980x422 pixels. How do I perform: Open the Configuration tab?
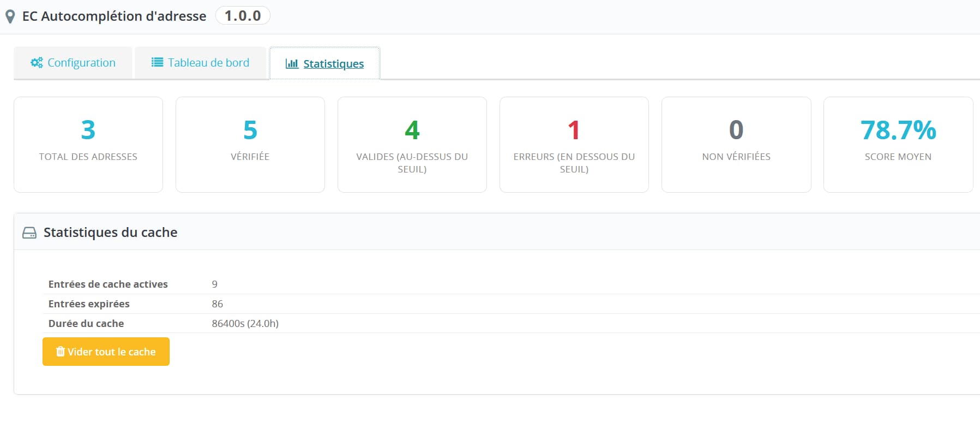point(73,63)
